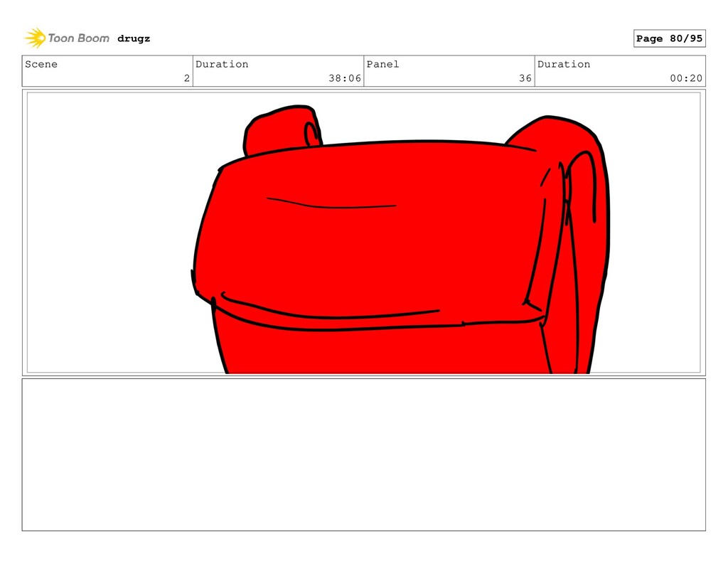Click the scene duration value "38:06"
This screenshot has height=564, width=728.
coord(345,78)
